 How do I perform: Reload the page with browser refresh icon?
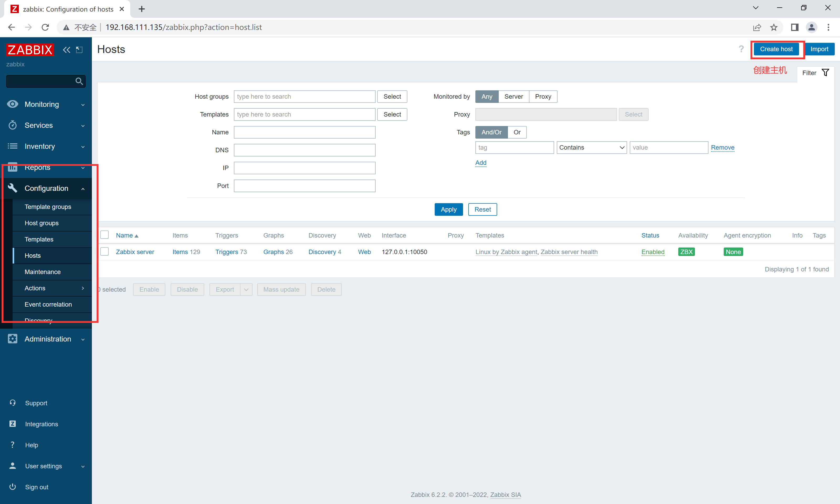pos(45,27)
